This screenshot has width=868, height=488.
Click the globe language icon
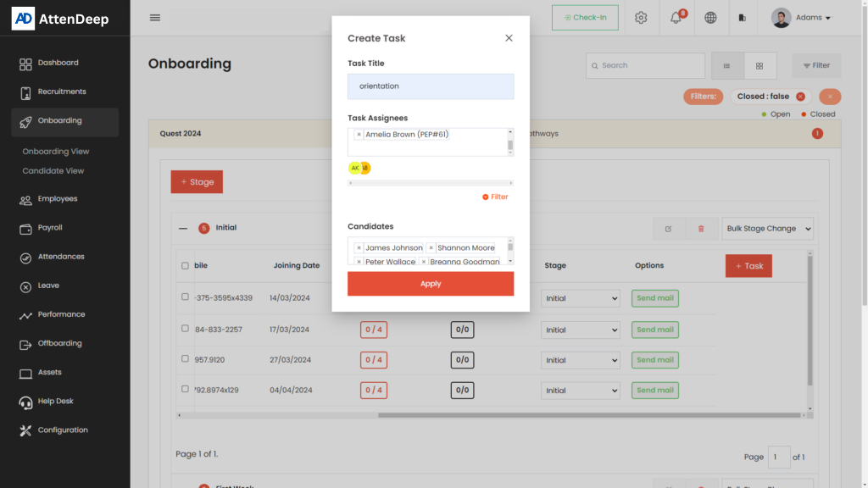click(x=710, y=18)
